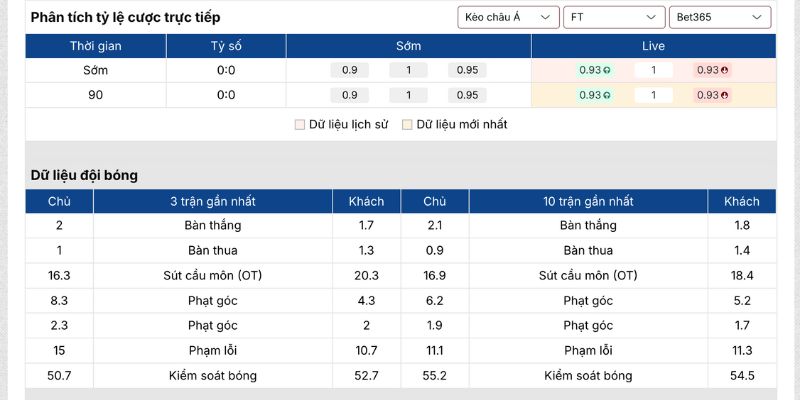
Task: Click green up-arrow icon in Sớm row Live odds
Action: coord(607,70)
